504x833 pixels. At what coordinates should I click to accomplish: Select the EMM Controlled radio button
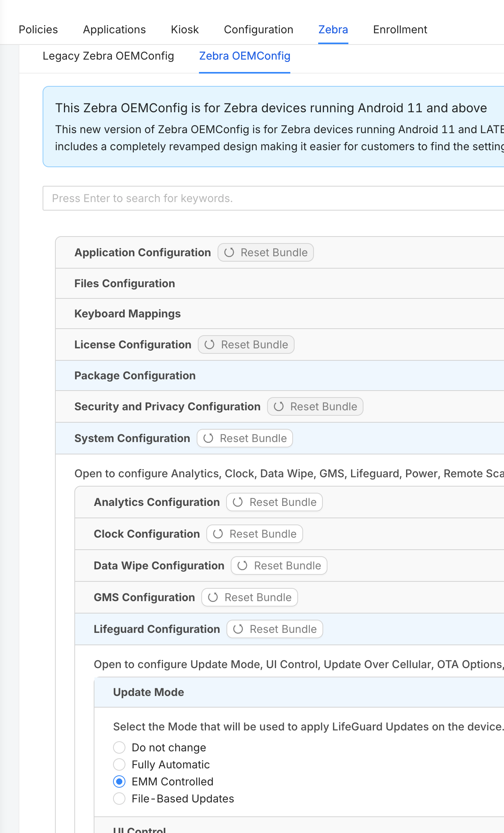point(119,782)
